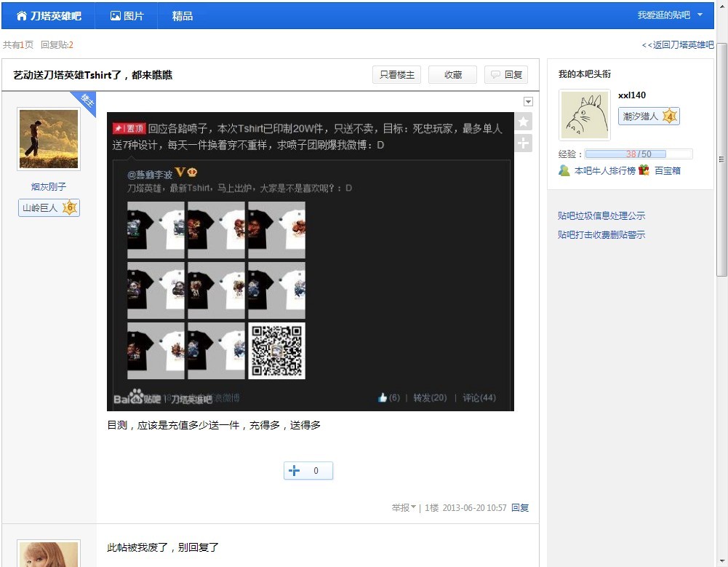Click the gift box icon before 百宝箱
Screen dimensions: 728x567
(x=644, y=170)
